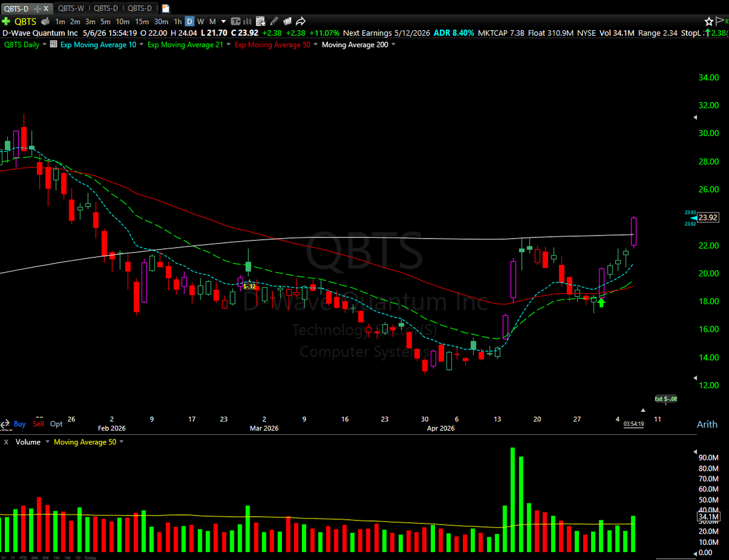Open the folder layouts icon

[287, 22]
